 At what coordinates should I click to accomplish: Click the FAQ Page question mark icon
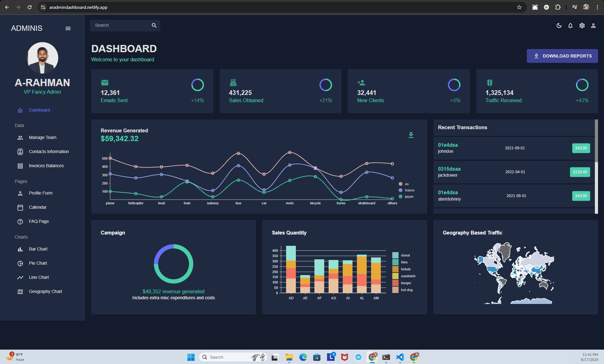(20, 222)
